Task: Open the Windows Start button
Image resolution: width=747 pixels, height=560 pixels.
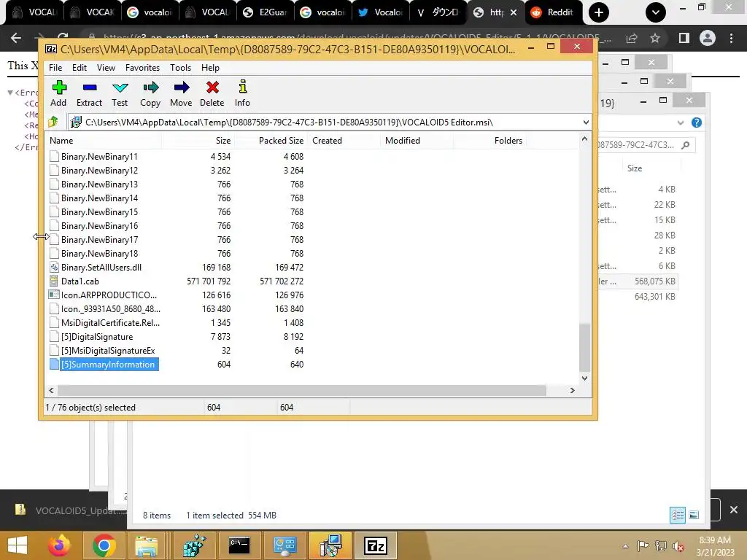Action: coord(18,545)
